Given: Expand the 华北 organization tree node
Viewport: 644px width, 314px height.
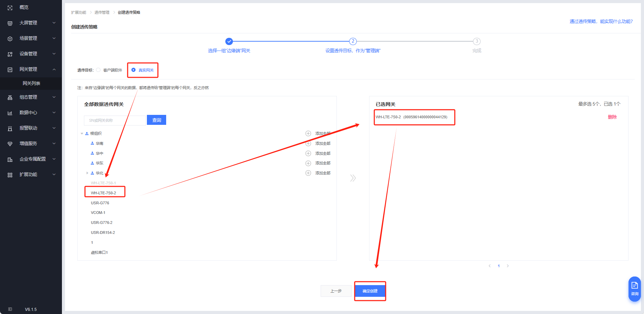Looking at the screenshot, I should click(87, 173).
